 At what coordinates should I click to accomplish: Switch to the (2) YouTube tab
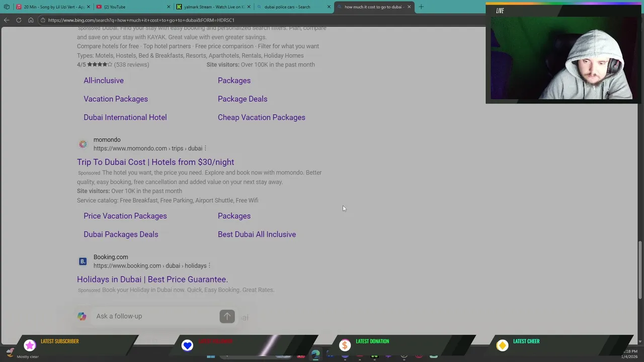(133, 7)
